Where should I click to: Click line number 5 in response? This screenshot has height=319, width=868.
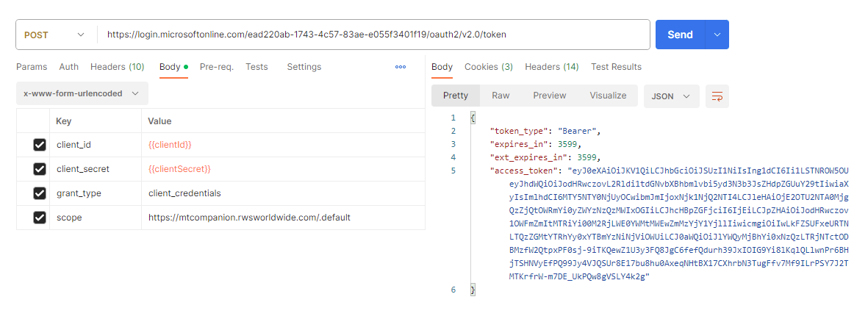coord(453,171)
